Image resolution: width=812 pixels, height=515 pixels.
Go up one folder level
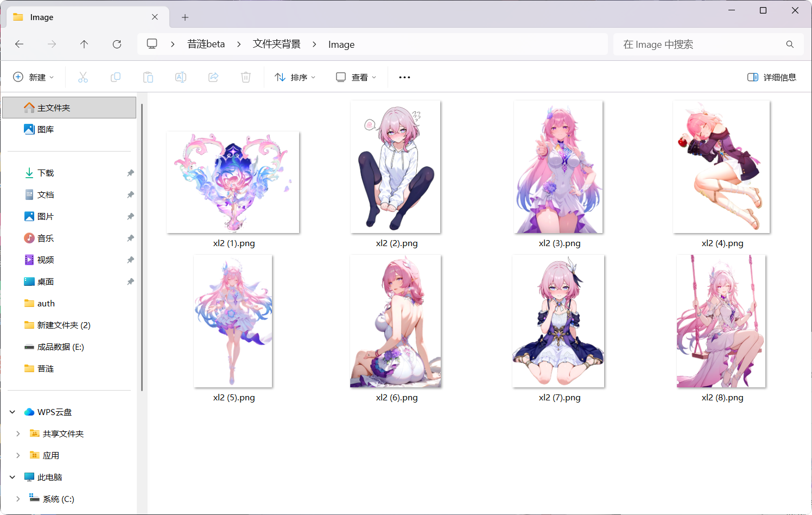tap(84, 44)
